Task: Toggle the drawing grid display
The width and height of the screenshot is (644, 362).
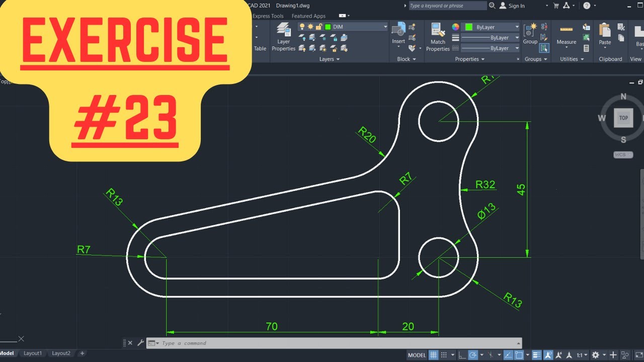Action: coord(433,355)
